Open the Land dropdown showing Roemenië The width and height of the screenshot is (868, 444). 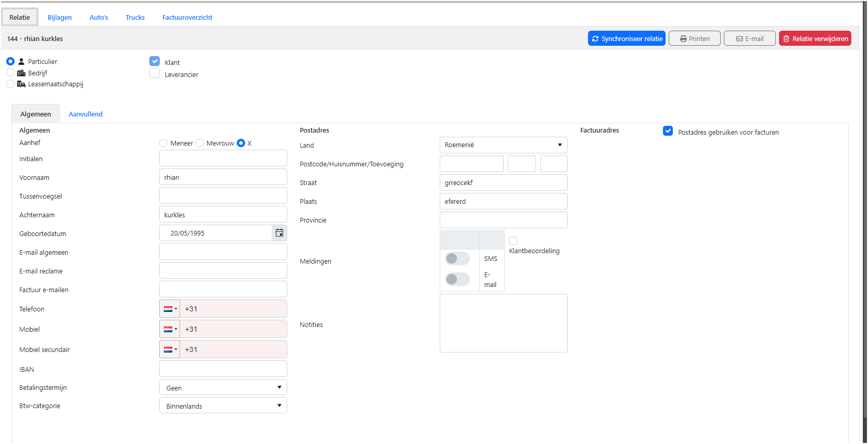tap(503, 145)
